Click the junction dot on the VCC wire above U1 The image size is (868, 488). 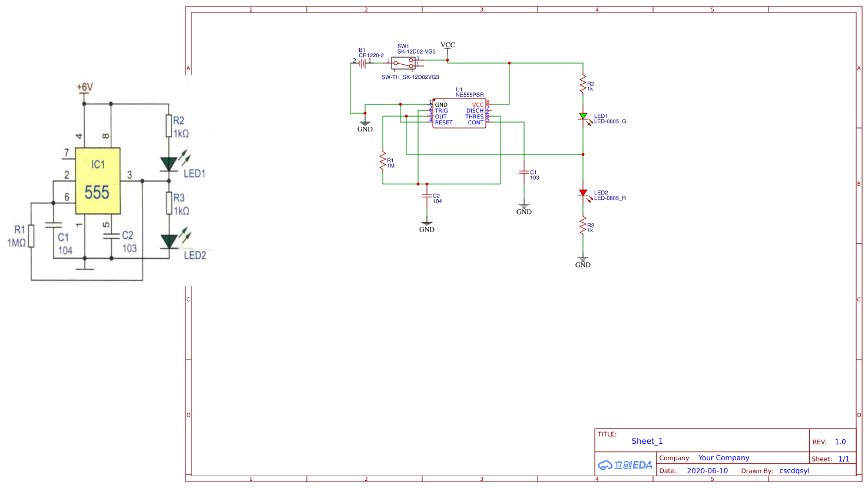click(x=509, y=63)
